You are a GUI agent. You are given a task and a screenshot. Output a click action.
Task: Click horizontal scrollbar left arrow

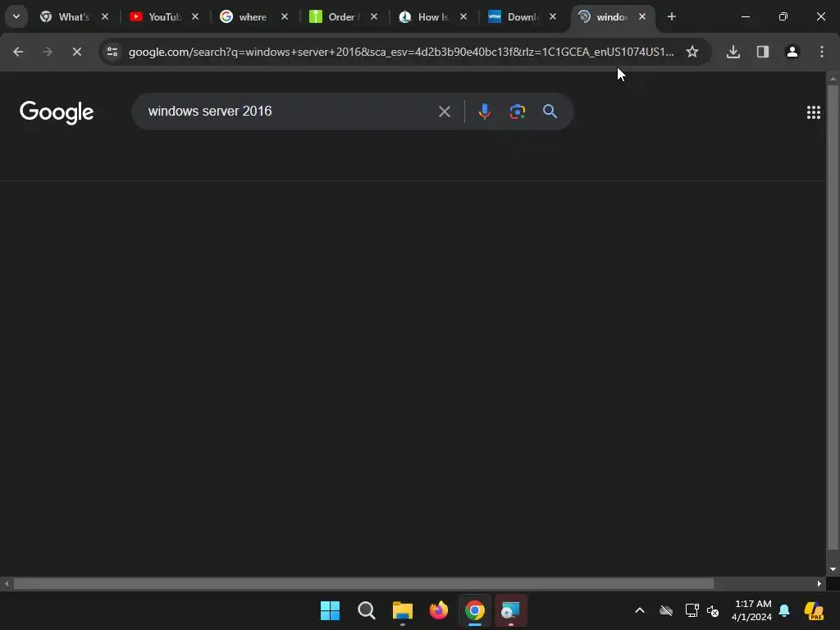(7, 583)
